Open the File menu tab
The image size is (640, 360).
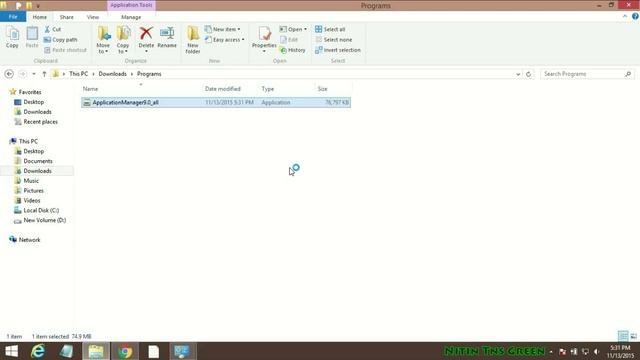click(x=13, y=17)
